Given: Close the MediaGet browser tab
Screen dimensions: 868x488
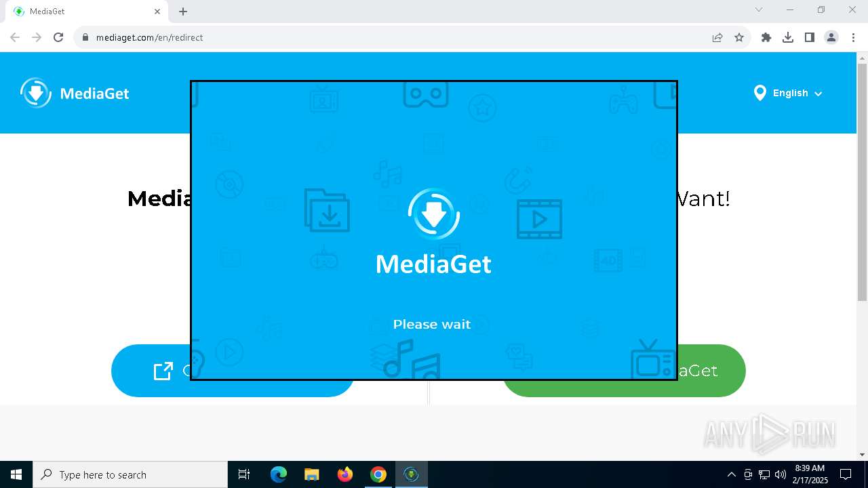Looking at the screenshot, I should click(157, 12).
